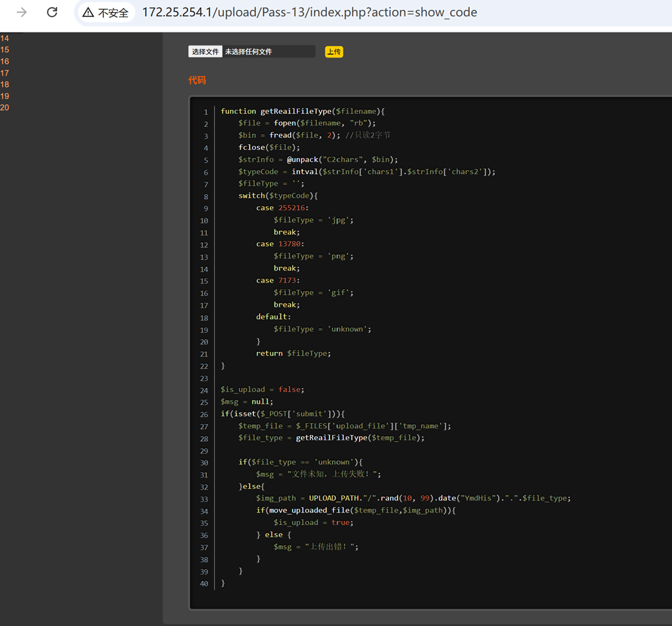This screenshot has width=672, height=626.
Task: Select sidebar number 18
Action: point(5,84)
